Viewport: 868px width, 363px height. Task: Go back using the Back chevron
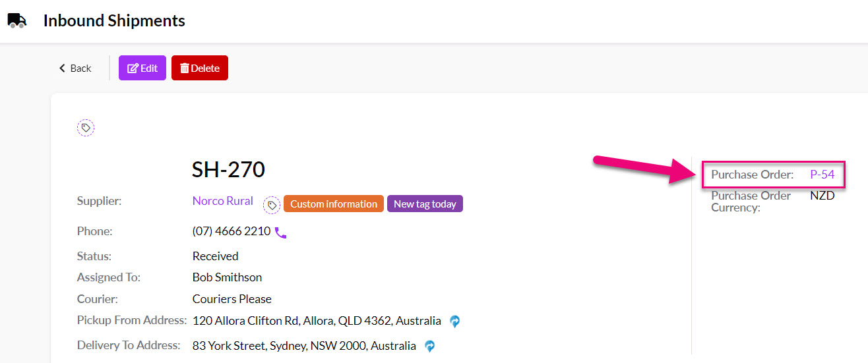pyautogui.click(x=63, y=68)
